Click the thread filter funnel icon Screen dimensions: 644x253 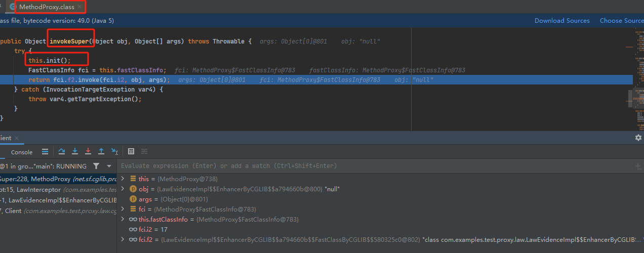pos(96,166)
